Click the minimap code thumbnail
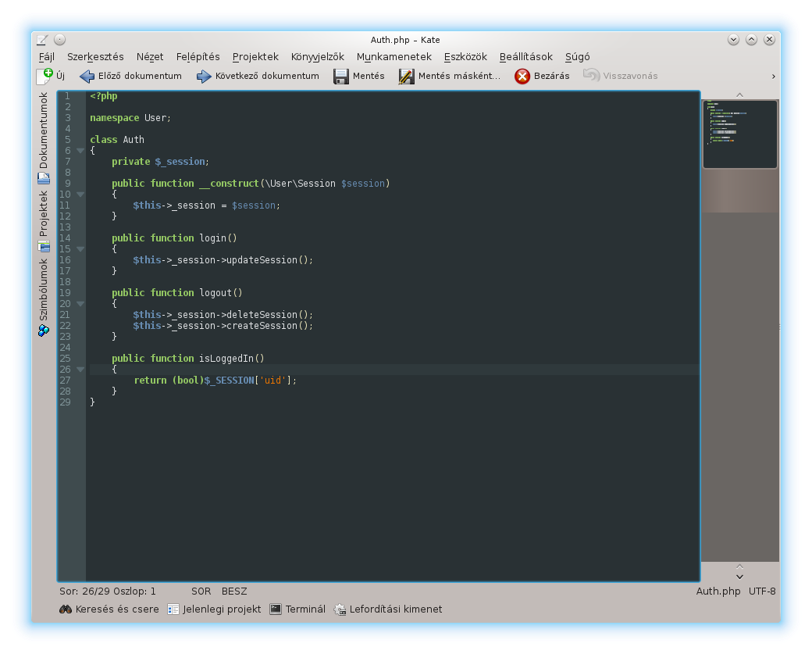This screenshot has width=812, height=654. 739,134
